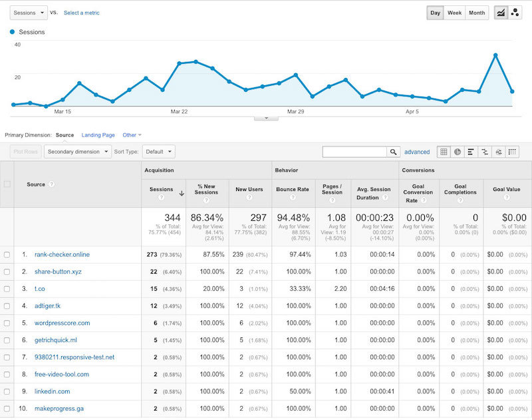Open help tooltip for Sessions column
Screen dimensions: 532x420
click(x=161, y=197)
